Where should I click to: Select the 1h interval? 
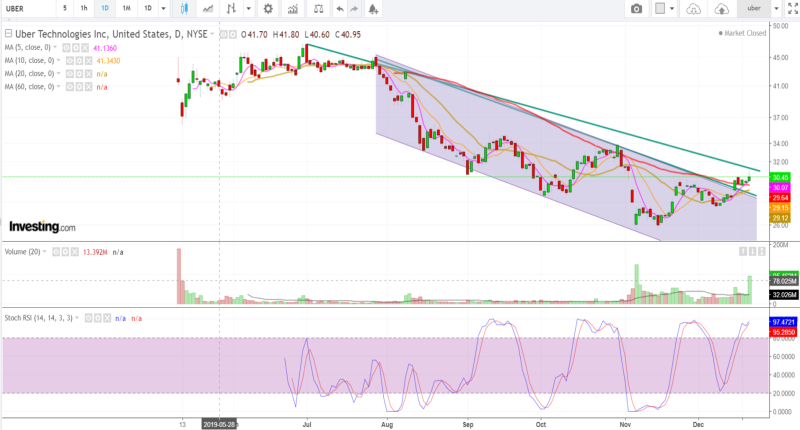[84, 8]
